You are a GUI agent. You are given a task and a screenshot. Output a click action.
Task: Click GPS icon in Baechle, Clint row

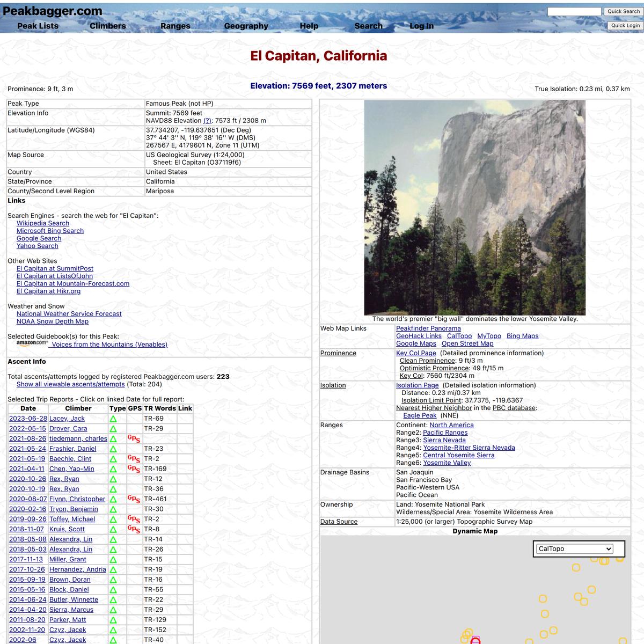click(134, 459)
